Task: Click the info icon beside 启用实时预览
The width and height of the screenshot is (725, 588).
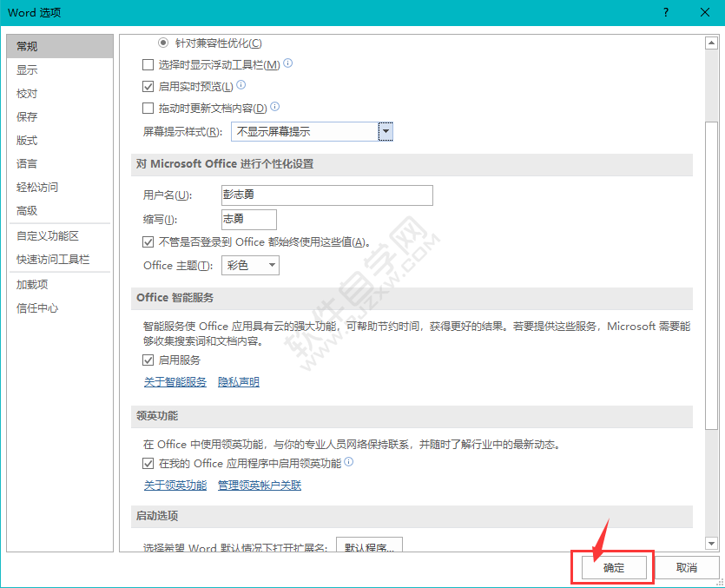Action: (242, 86)
